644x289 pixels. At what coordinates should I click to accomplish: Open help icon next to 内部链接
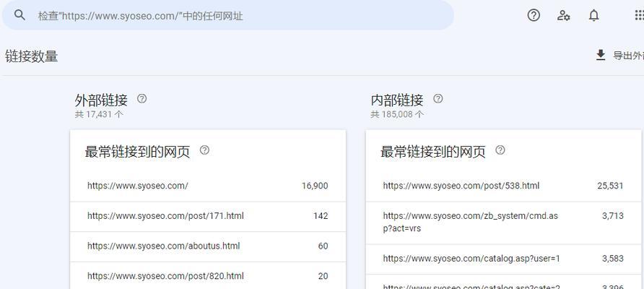(438, 99)
